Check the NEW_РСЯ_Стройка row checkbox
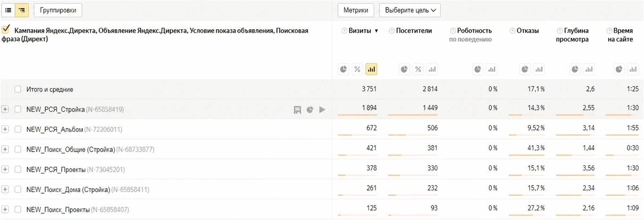 [18, 109]
